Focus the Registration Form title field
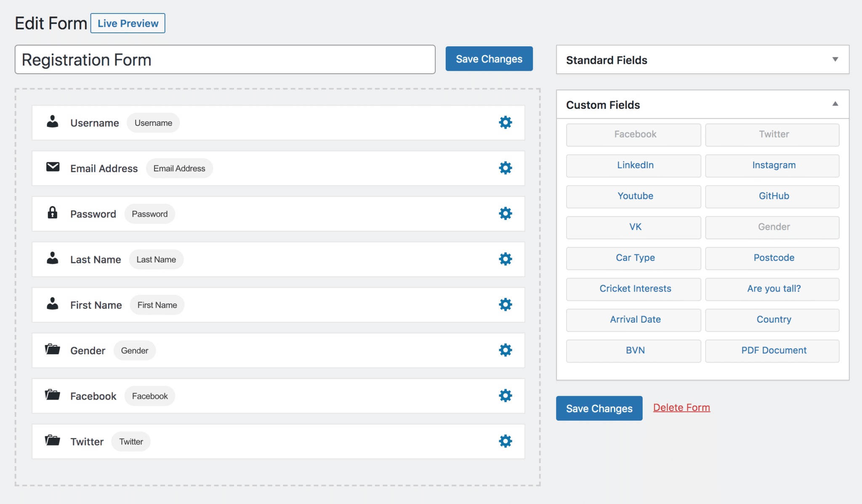862x504 pixels. pyautogui.click(x=225, y=59)
